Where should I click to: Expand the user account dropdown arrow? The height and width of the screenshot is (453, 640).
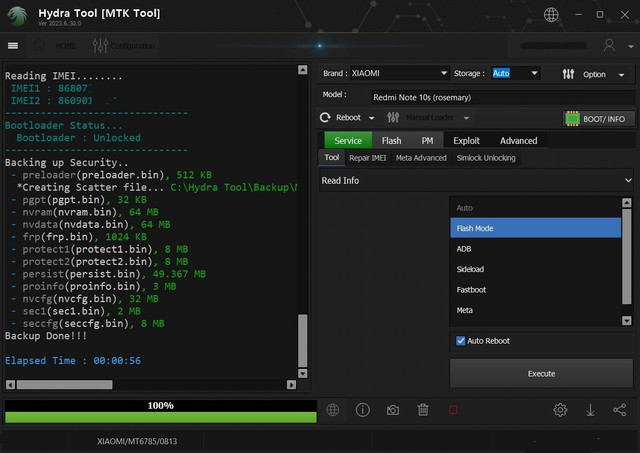click(x=631, y=47)
